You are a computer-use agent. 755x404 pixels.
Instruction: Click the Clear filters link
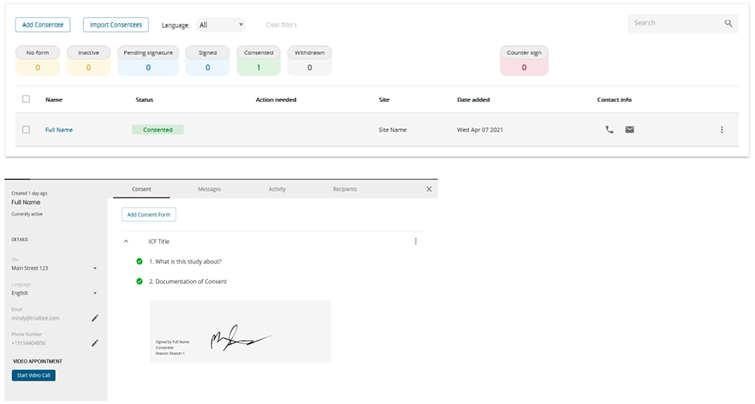[281, 25]
